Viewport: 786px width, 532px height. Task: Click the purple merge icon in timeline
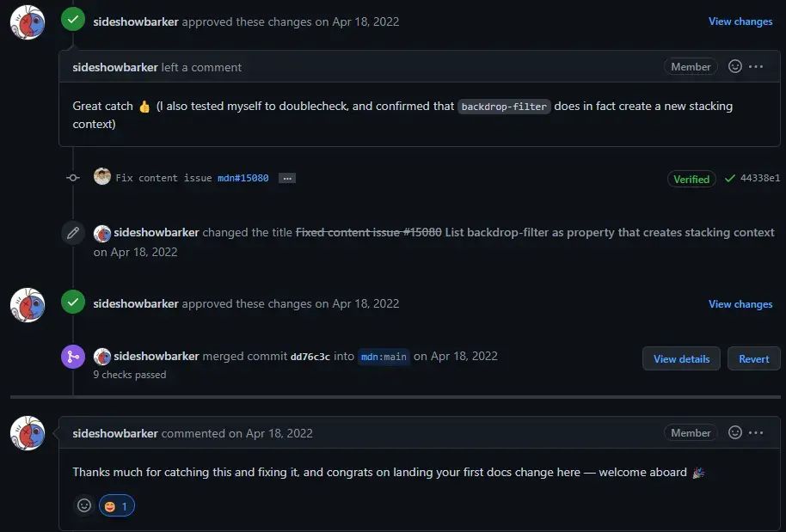[x=73, y=357]
